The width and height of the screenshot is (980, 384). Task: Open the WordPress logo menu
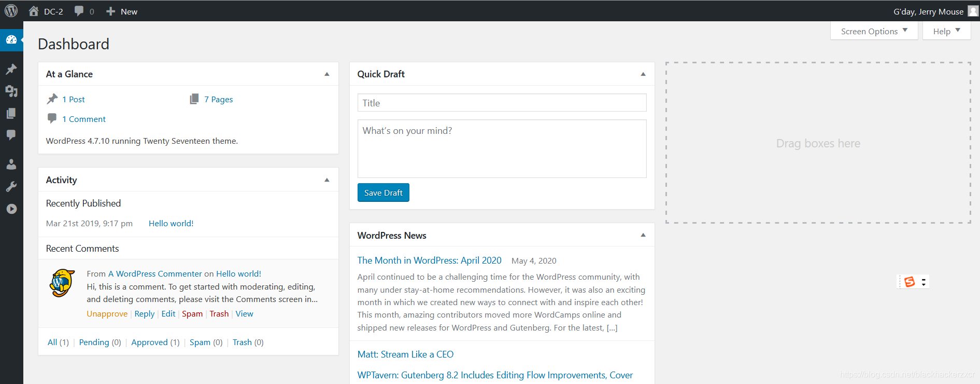[x=11, y=11]
